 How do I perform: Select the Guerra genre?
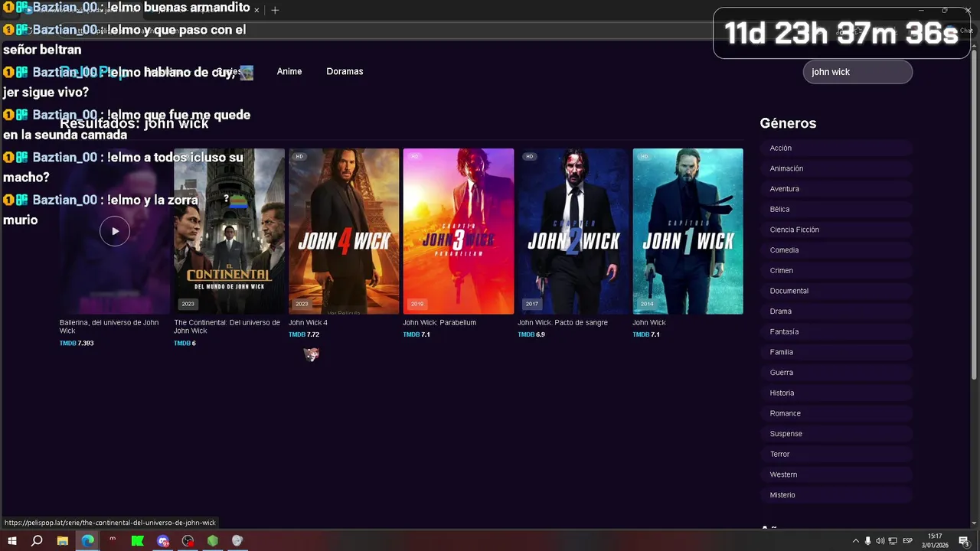point(836,373)
